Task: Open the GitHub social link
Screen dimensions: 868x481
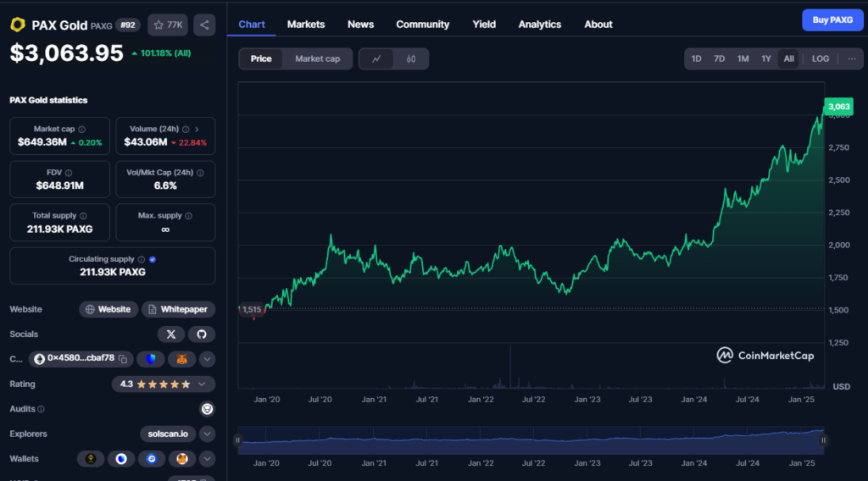Action: (202, 334)
